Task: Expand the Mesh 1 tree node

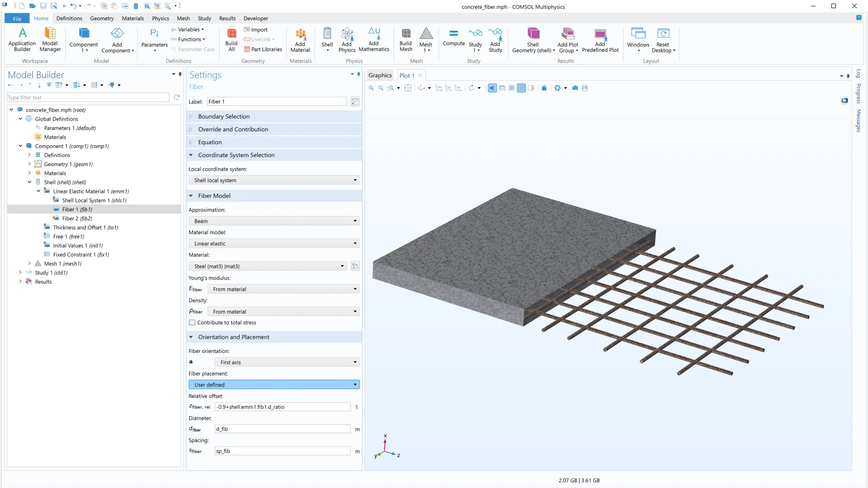Action: coord(29,263)
